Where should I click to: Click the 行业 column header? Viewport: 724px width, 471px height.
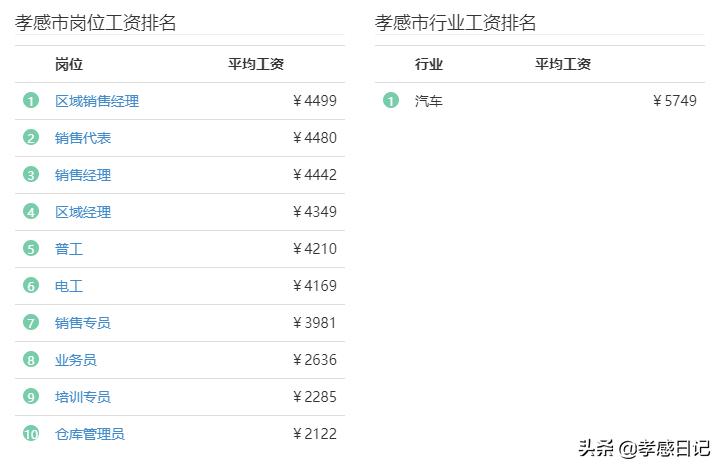click(429, 64)
